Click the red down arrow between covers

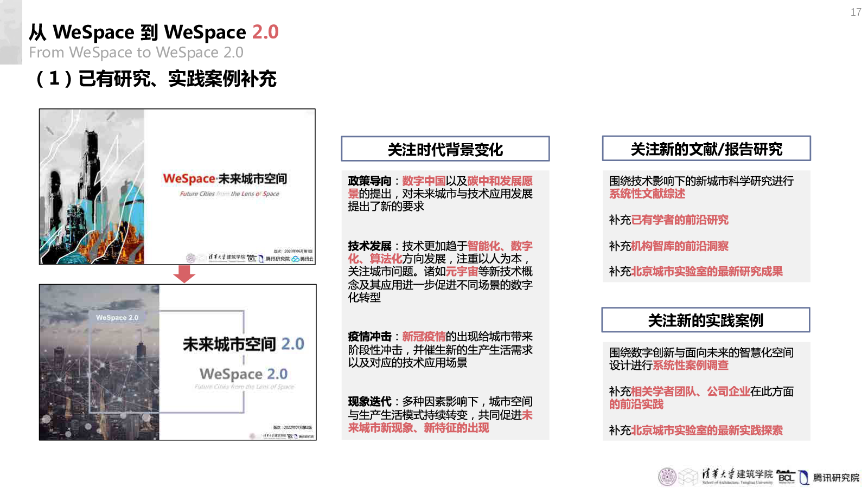(x=184, y=274)
